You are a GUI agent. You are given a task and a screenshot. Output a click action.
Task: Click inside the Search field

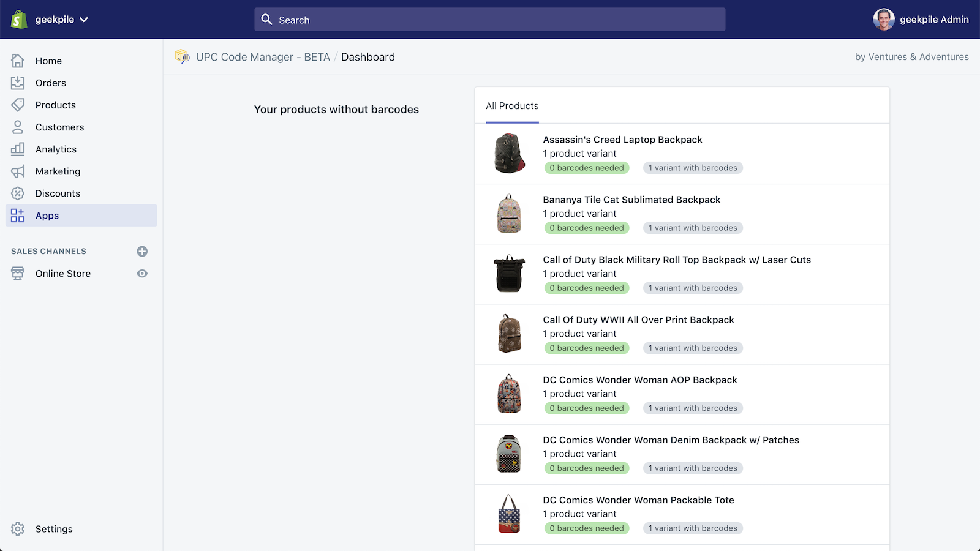click(x=489, y=19)
